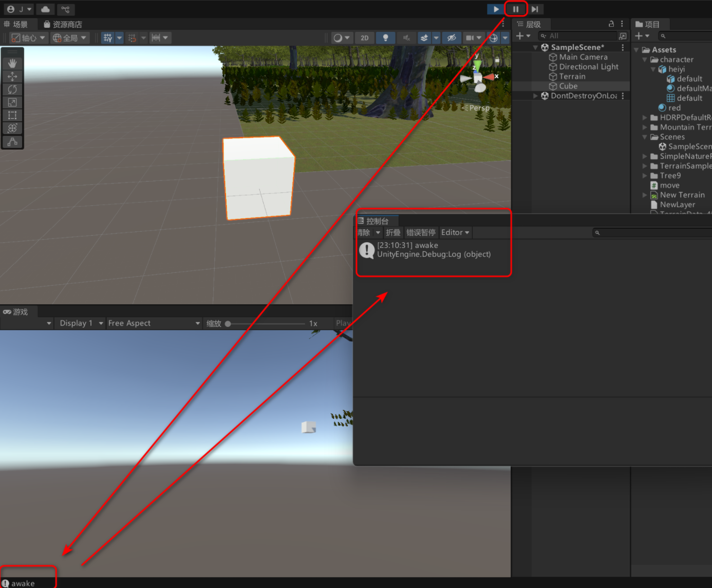Click the Pause button
Screen dimensions: 712x588
[x=516, y=9]
